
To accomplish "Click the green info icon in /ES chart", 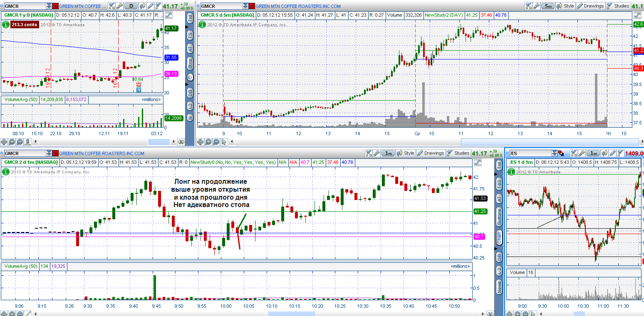I will 511,171.
